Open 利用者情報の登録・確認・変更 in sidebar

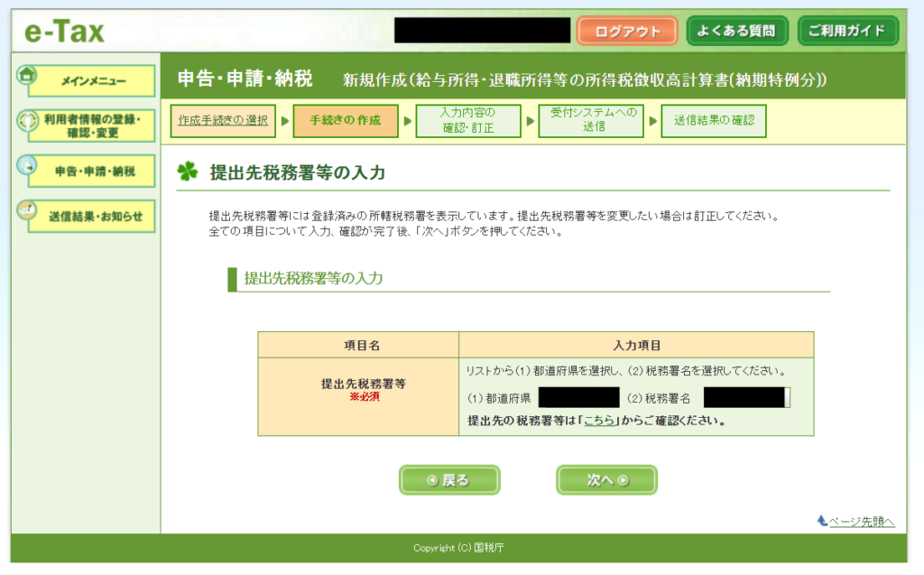92,125
